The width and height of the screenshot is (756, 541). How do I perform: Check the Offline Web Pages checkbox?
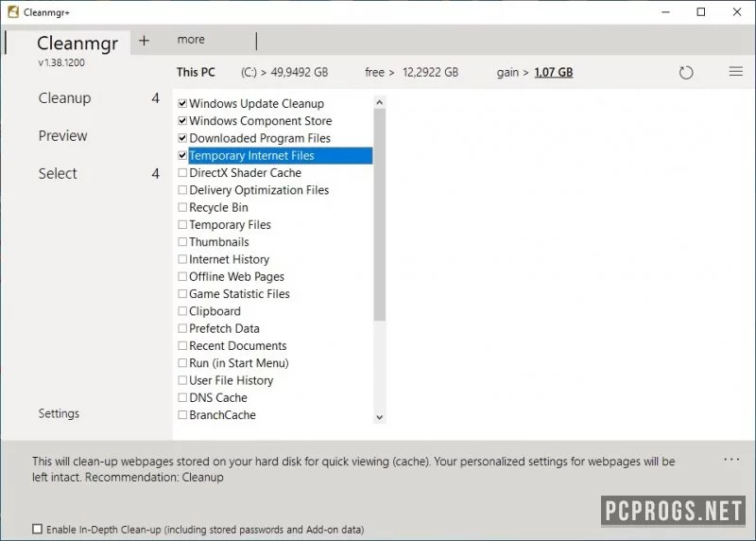(182, 276)
